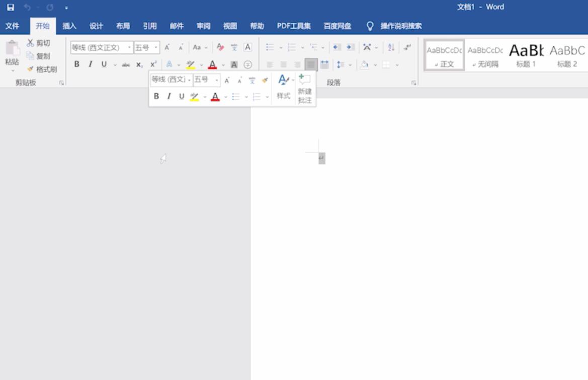Click the enclosed character 字 icon
The height and width of the screenshot is (380, 588).
(x=247, y=64)
